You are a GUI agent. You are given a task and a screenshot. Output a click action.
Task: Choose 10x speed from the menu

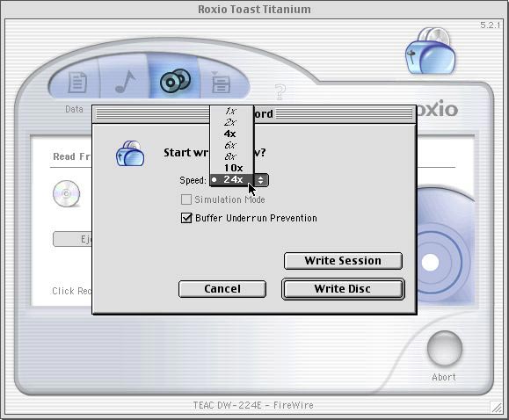(231, 168)
